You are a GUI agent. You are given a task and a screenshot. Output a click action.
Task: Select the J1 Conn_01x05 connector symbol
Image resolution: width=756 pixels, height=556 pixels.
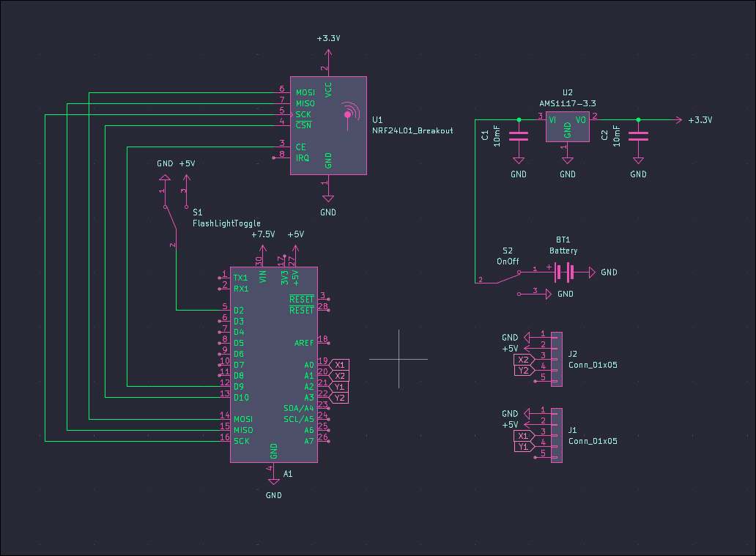pyautogui.click(x=557, y=435)
